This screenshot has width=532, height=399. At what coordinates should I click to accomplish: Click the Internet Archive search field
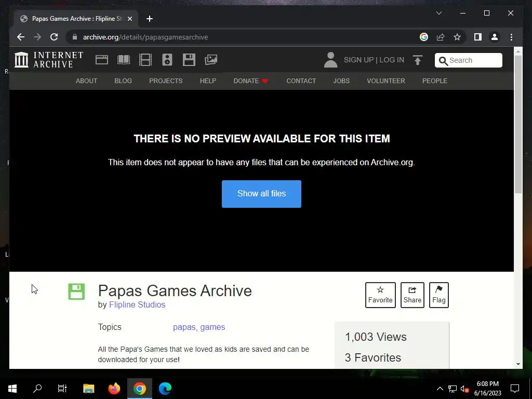click(x=468, y=60)
